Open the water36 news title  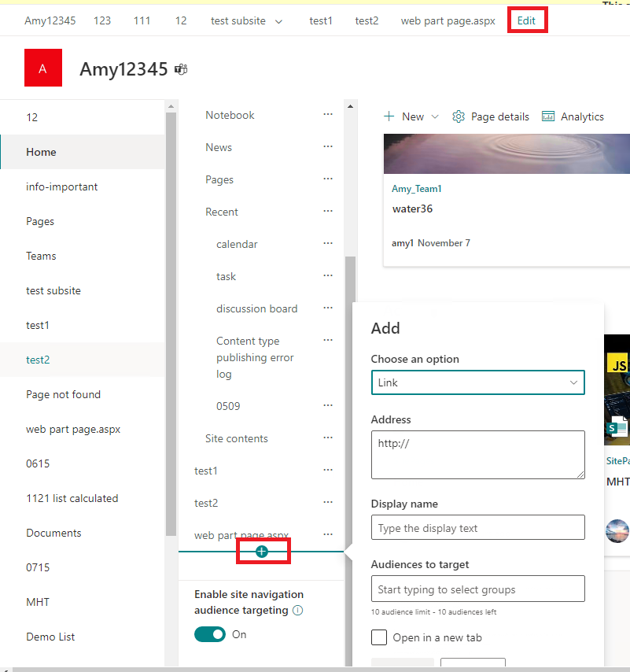pos(412,209)
